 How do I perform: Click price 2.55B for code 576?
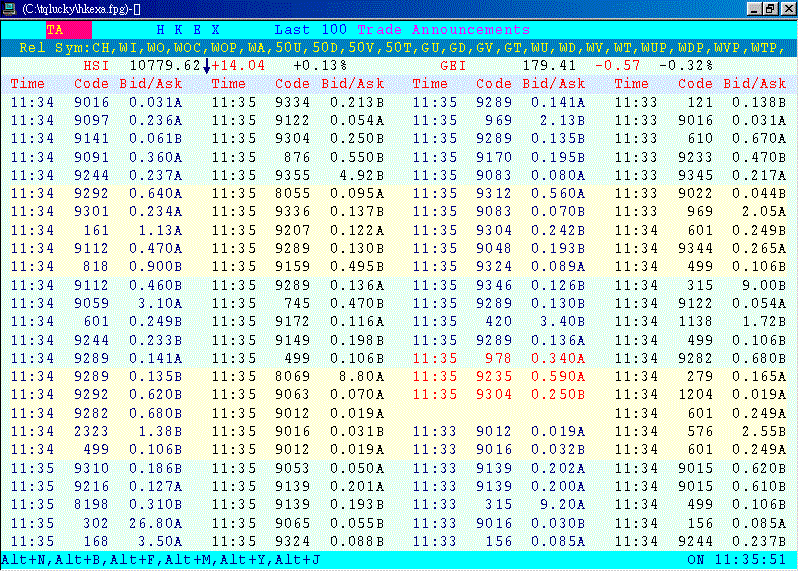[x=764, y=432]
